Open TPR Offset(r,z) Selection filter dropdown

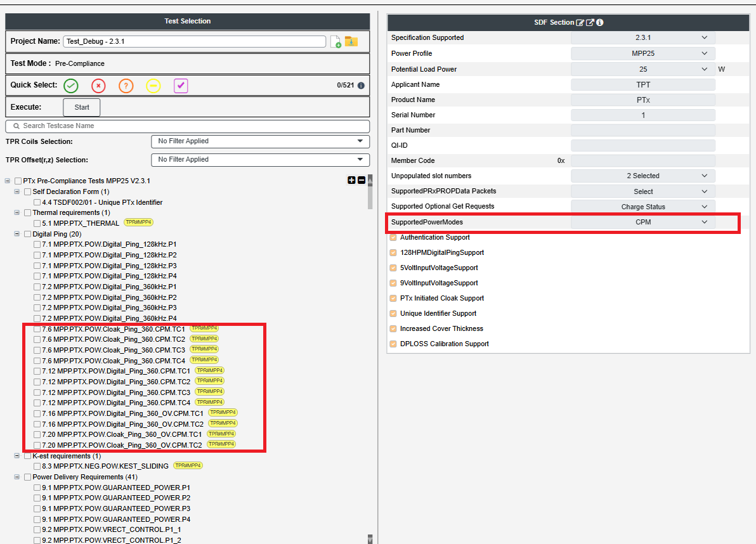pyautogui.click(x=261, y=160)
